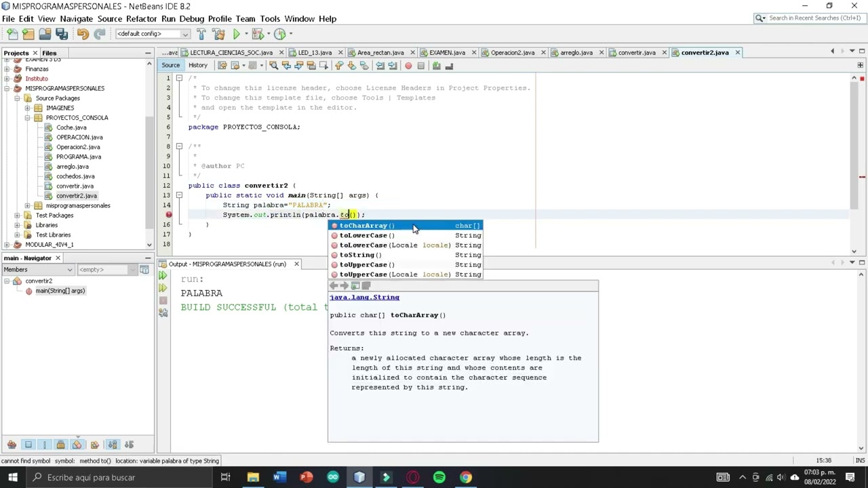
Task: Open the Refactor menu
Action: (141, 19)
